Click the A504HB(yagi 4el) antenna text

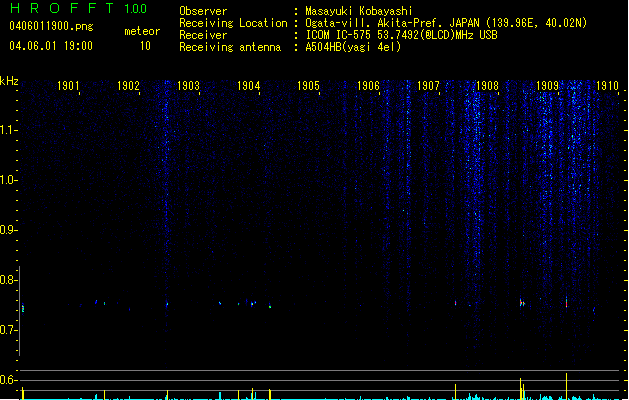(x=353, y=47)
